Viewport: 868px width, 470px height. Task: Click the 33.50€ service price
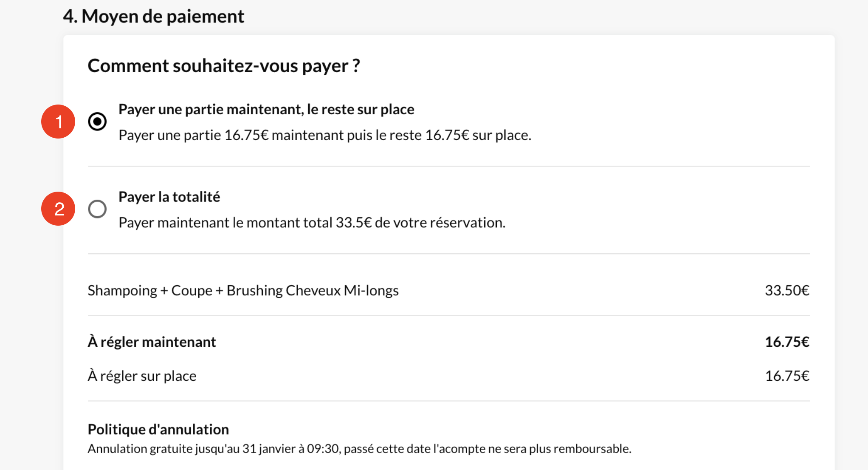coord(787,290)
